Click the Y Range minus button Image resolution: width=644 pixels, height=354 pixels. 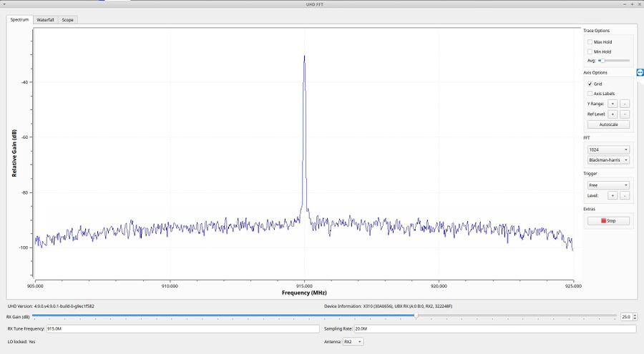(624, 104)
